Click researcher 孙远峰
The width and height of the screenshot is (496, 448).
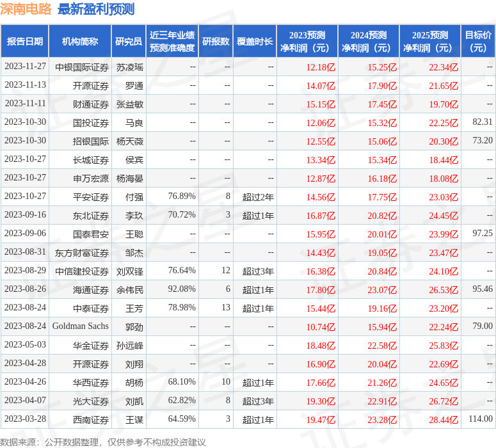tap(130, 346)
